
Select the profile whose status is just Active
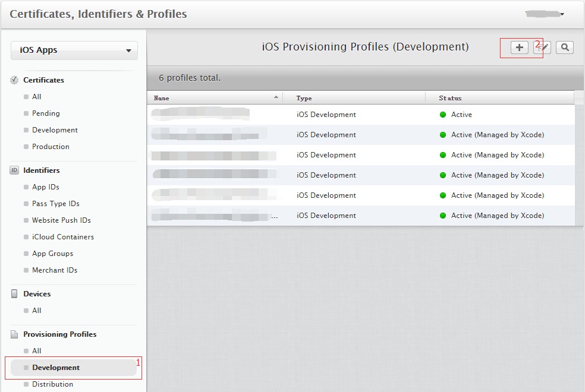pos(361,115)
